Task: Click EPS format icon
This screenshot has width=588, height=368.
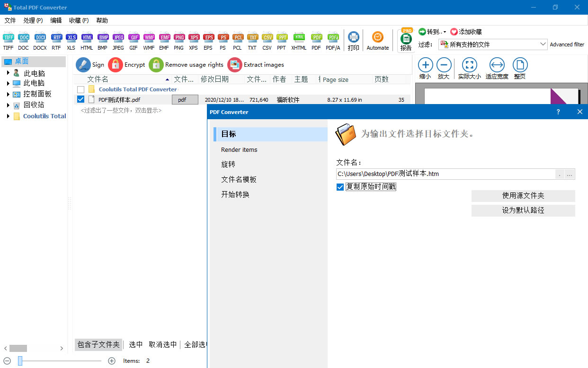Action: click(208, 37)
